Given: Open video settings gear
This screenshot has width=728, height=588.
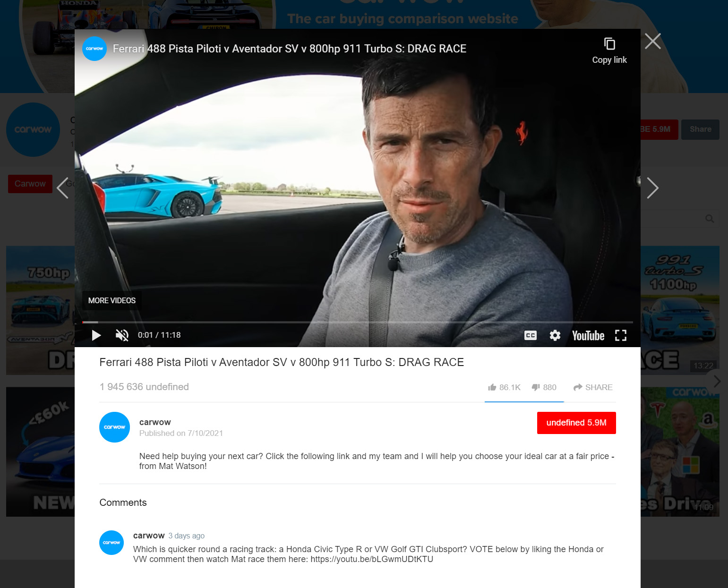Looking at the screenshot, I should pyautogui.click(x=555, y=335).
